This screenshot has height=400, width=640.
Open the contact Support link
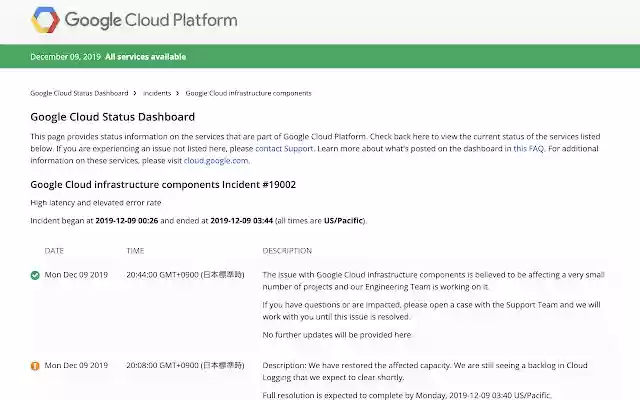tap(284, 149)
